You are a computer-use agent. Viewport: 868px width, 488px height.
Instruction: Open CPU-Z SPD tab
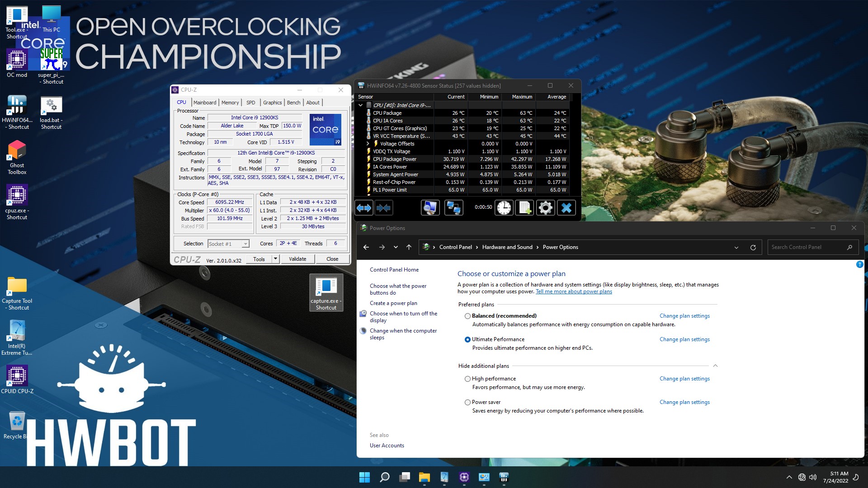[250, 103]
